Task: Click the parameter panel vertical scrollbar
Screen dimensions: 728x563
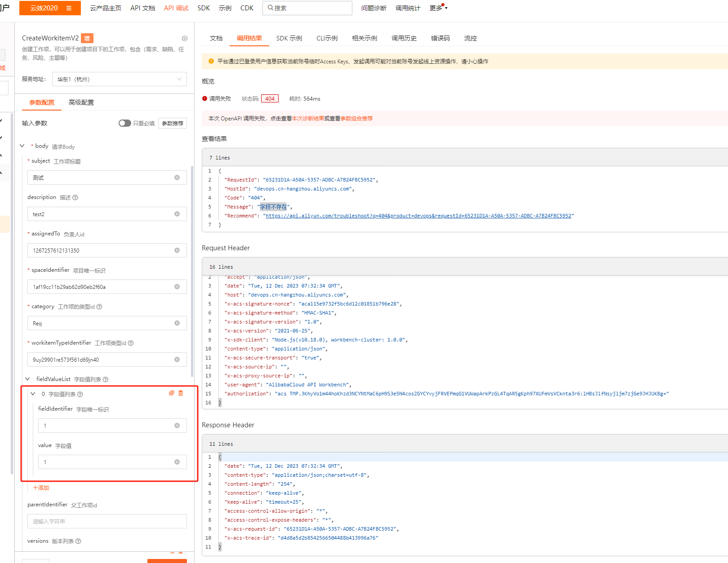Action: pyautogui.click(x=192, y=271)
